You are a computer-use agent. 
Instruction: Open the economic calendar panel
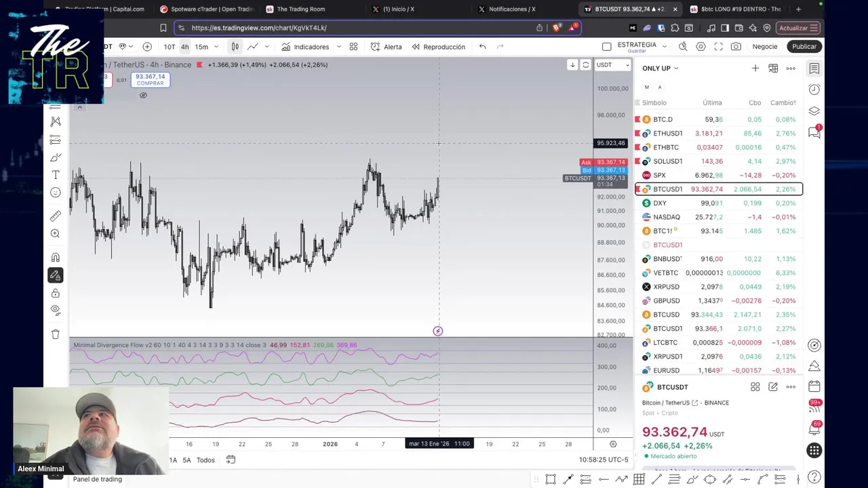[814, 386]
